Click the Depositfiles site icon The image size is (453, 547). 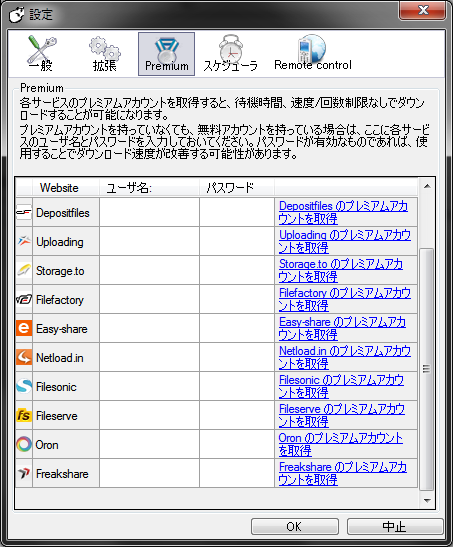click(x=24, y=212)
